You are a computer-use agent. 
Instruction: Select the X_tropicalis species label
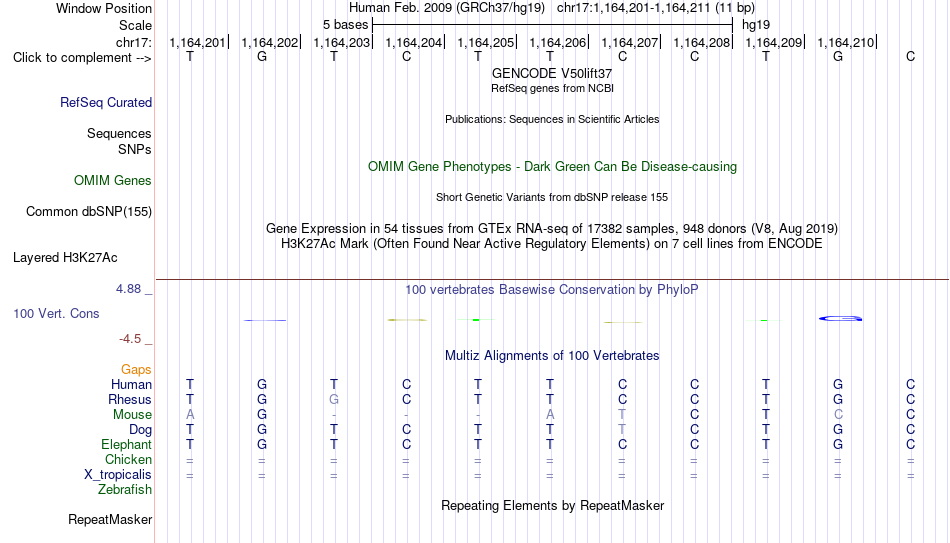pos(118,475)
